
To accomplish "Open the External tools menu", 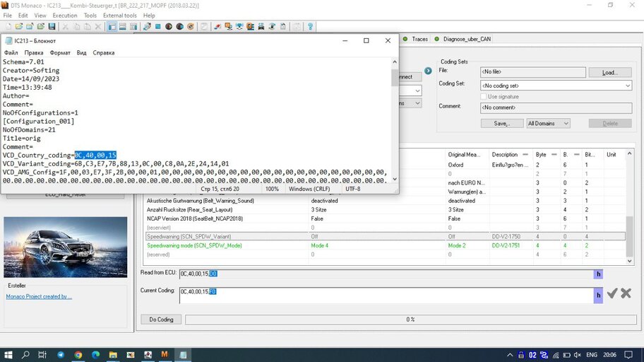I will 119,16.
